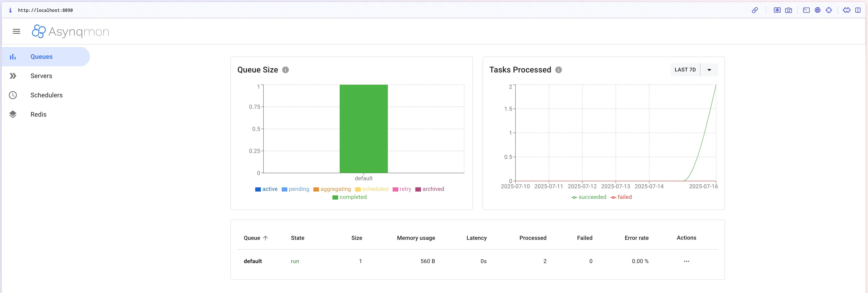
Task: Click the extensions puzzle icon
Action: 847,10
